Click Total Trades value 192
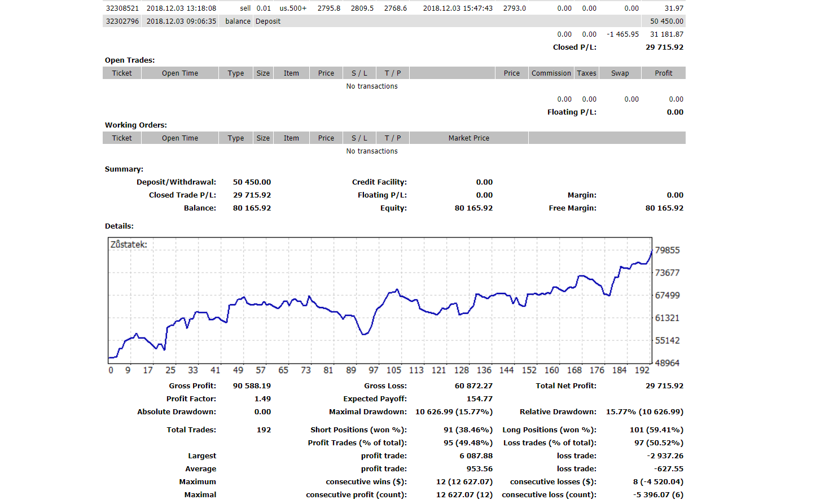 [x=264, y=430]
